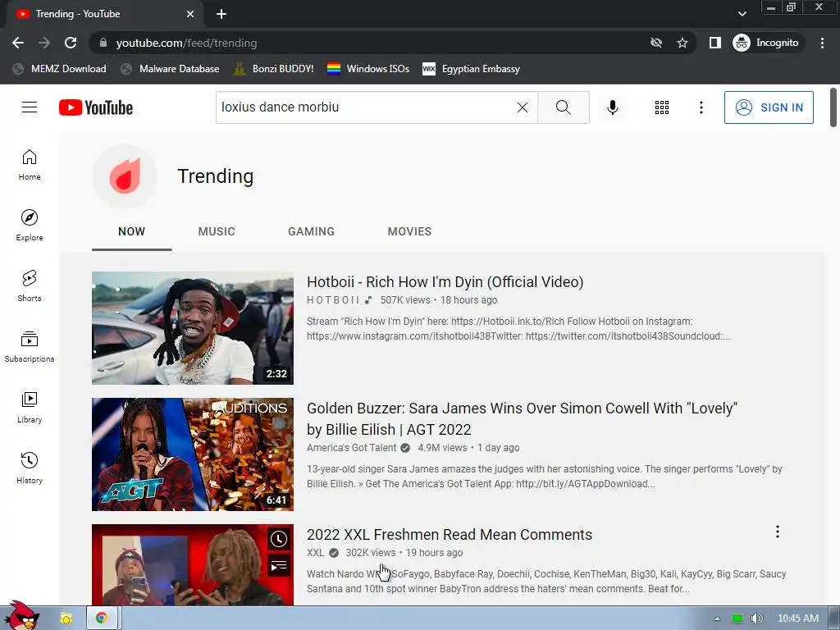Open MEMZ Download bookmark
Viewport: 840px width, 630px height.
59,69
